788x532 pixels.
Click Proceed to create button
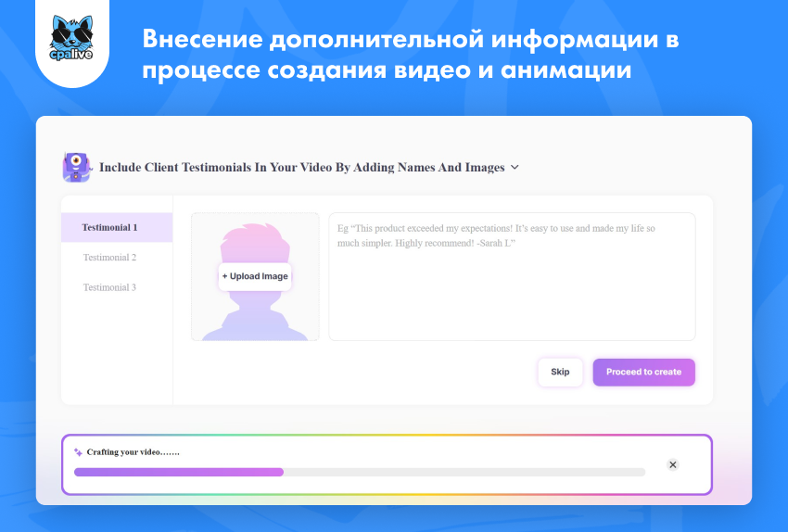tap(643, 373)
